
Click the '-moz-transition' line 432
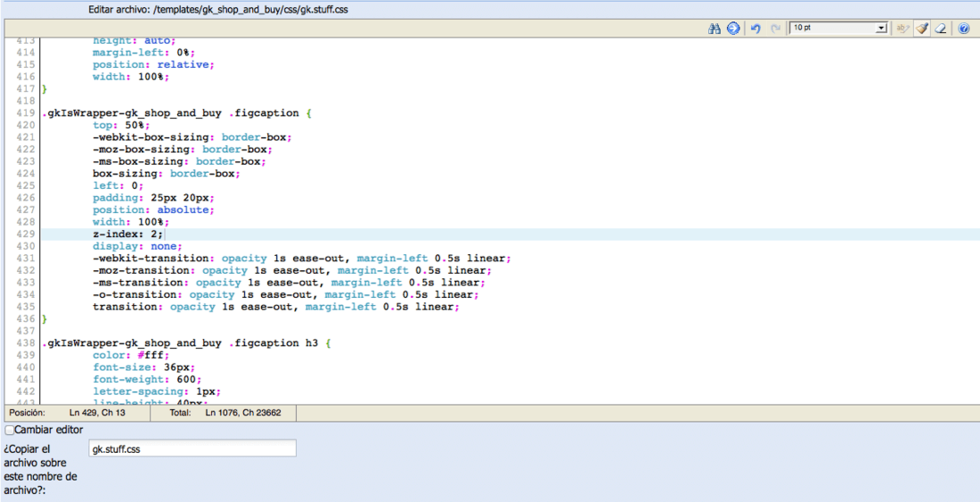click(x=292, y=271)
